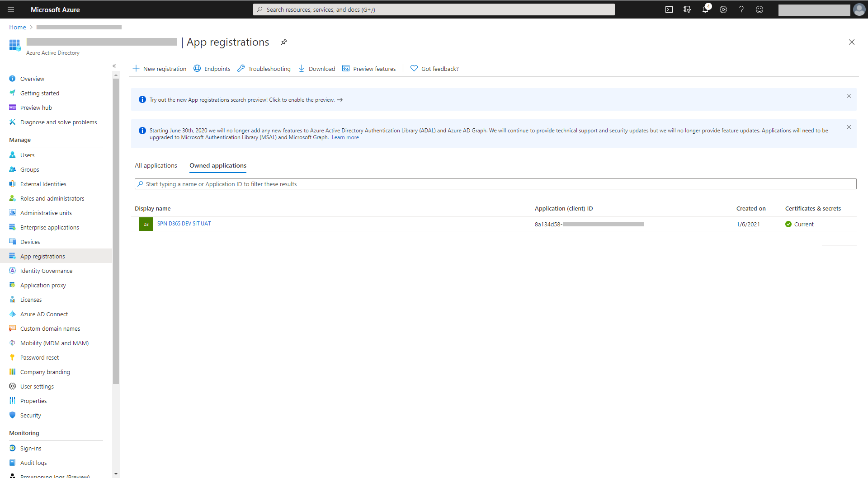The height and width of the screenshot is (478, 868).
Task: Open directory and subscription filter icon
Action: [x=687, y=9]
